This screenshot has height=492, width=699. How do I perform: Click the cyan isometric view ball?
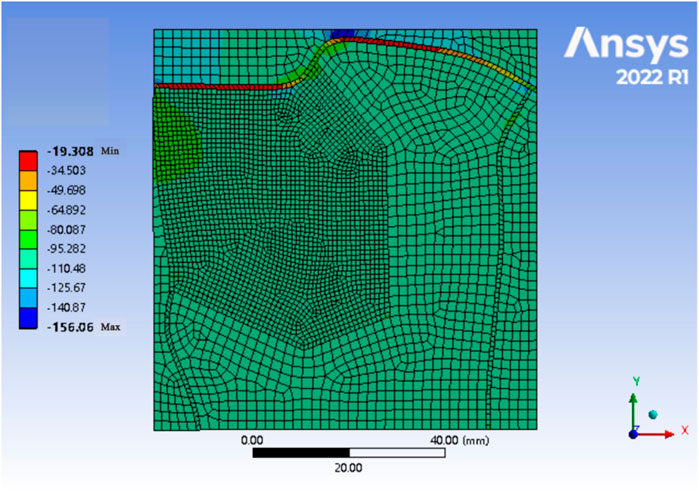(x=653, y=414)
